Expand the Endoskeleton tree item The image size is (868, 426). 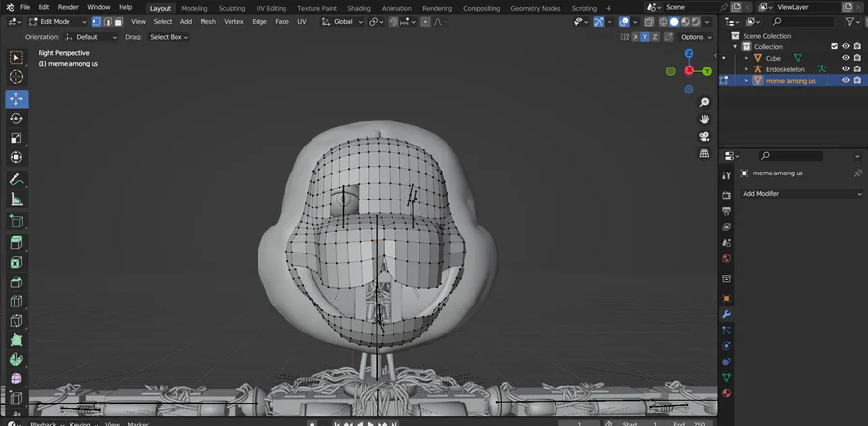746,69
